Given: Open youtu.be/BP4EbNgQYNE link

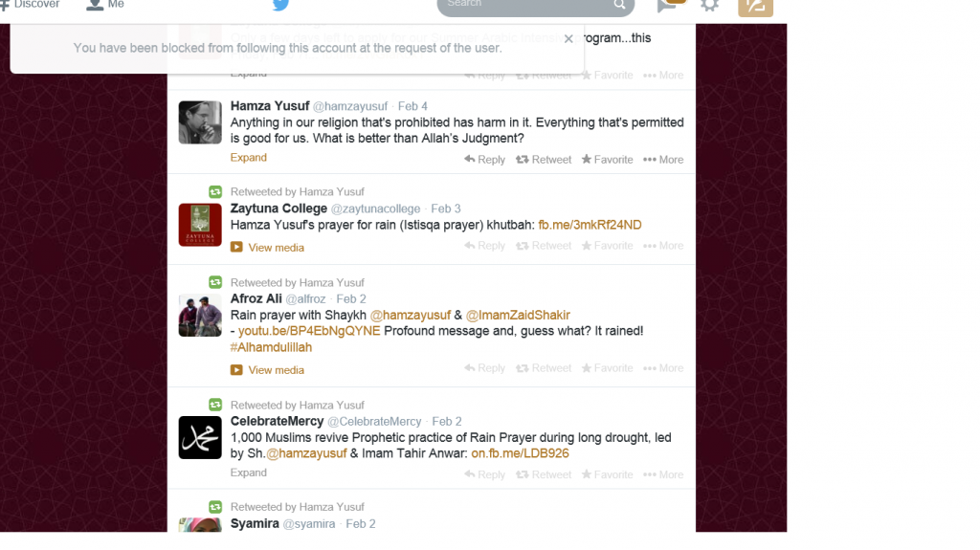Looking at the screenshot, I should coord(309,331).
